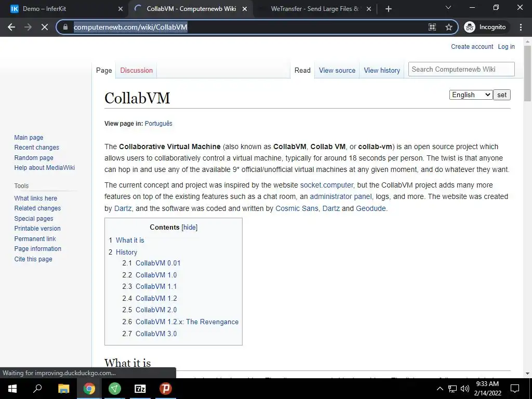Switch to Demo – InferKit tab
This screenshot has width=532, height=399.
(x=64, y=9)
